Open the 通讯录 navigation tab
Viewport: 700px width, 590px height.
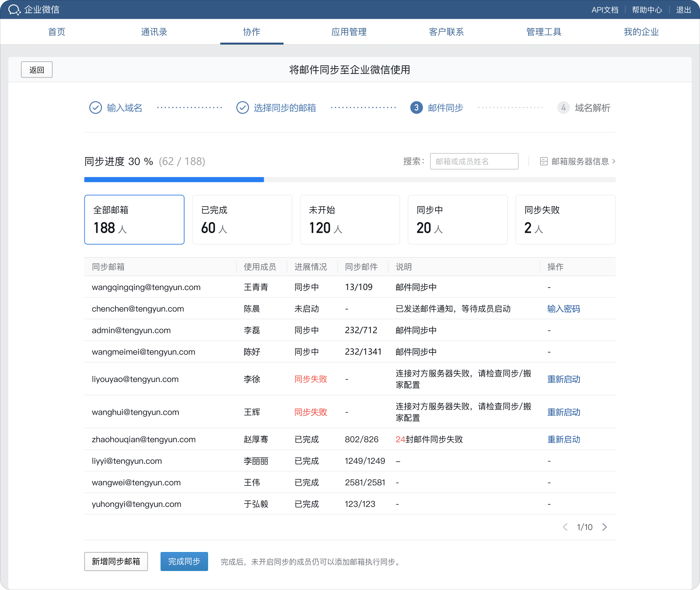[154, 32]
